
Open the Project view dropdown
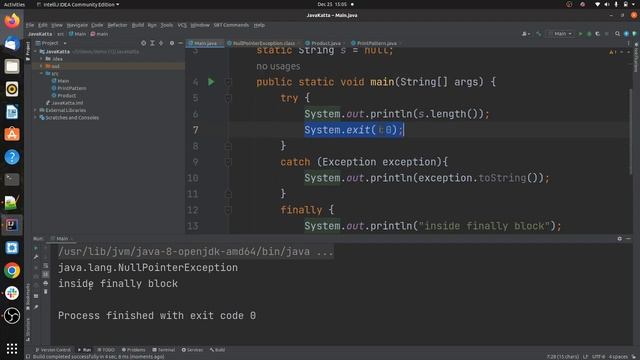tap(51, 43)
